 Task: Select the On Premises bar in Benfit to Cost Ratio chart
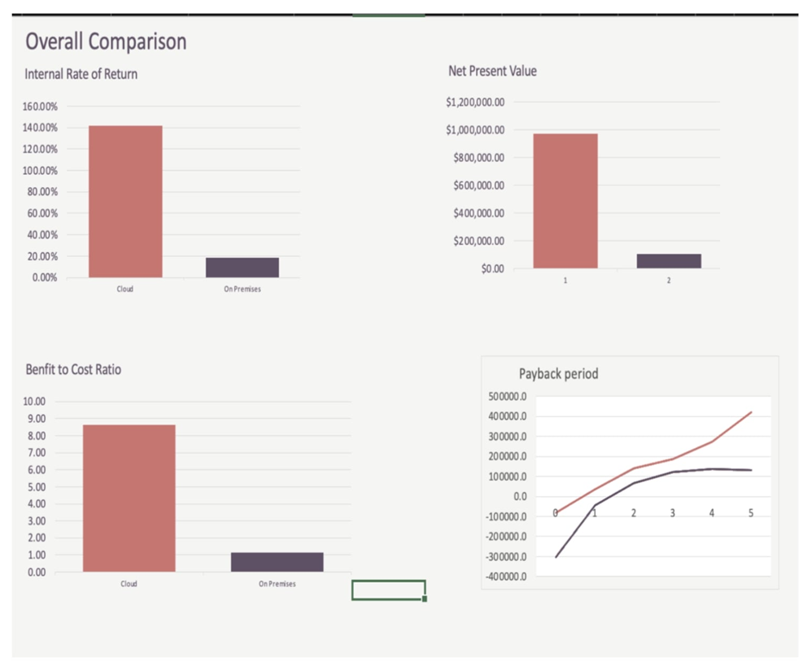point(277,562)
